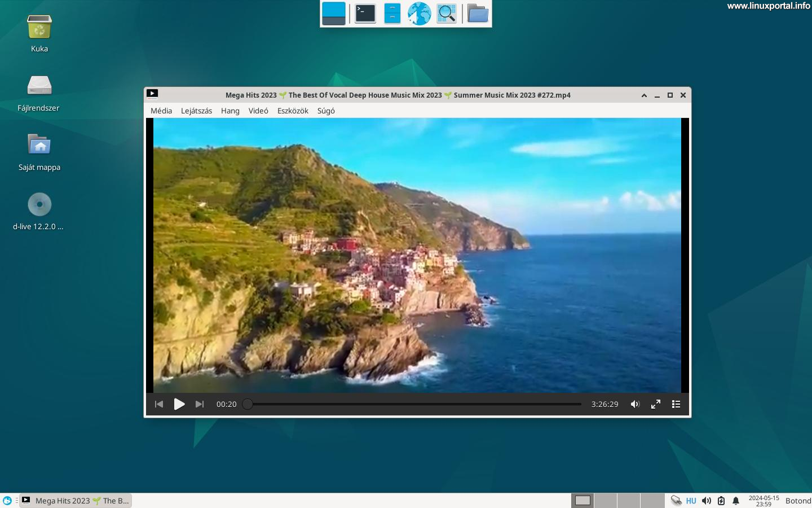Open the Eszközök menu in VLC
Viewport: 812px width, 508px height.
(x=292, y=111)
